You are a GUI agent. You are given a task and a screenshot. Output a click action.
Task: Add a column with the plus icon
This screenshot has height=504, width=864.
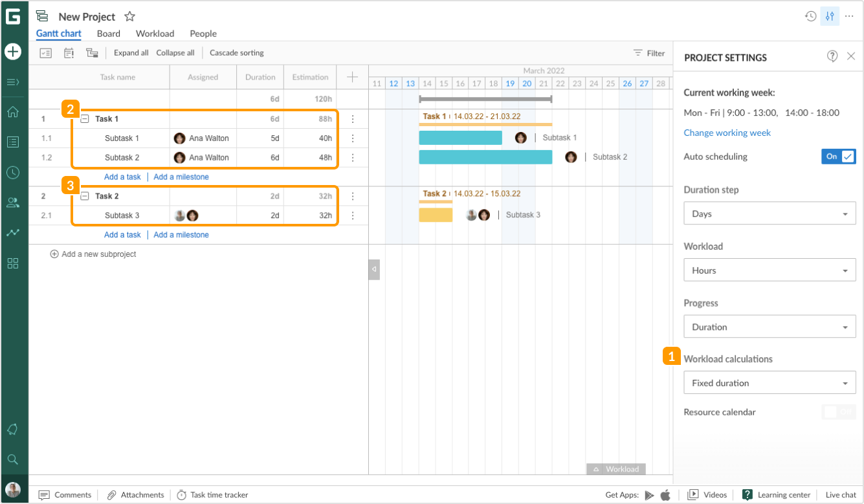click(352, 77)
